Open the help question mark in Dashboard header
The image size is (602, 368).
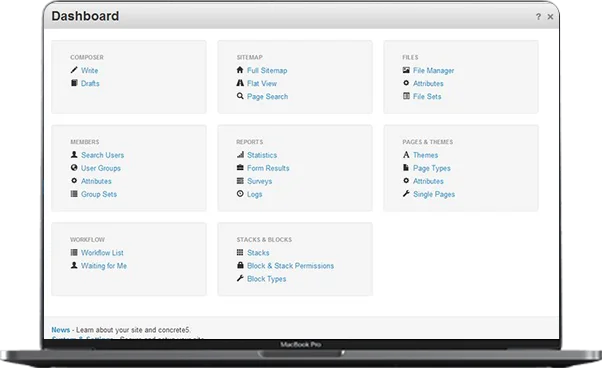tap(538, 17)
